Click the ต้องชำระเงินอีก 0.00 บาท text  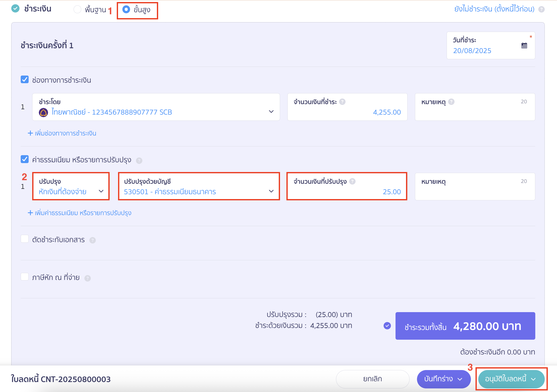point(497,352)
